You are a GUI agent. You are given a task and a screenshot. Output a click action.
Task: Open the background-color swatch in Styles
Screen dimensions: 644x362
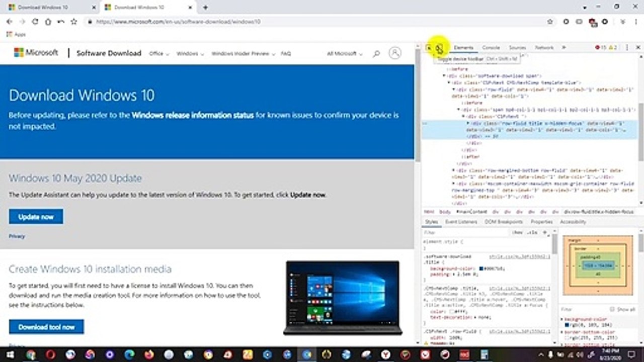pyautogui.click(x=481, y=269)
